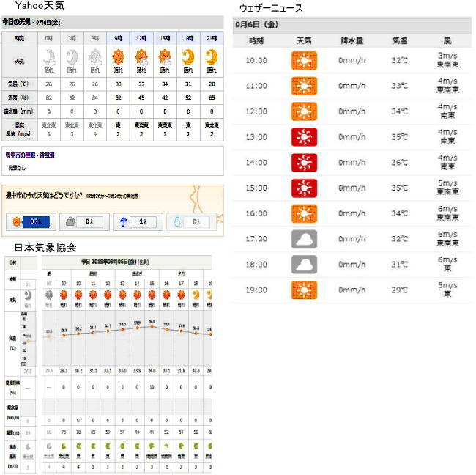476x475 pixels.
Task: Click the 降水量 column header in Weathernews
Action: coord(352,41)
